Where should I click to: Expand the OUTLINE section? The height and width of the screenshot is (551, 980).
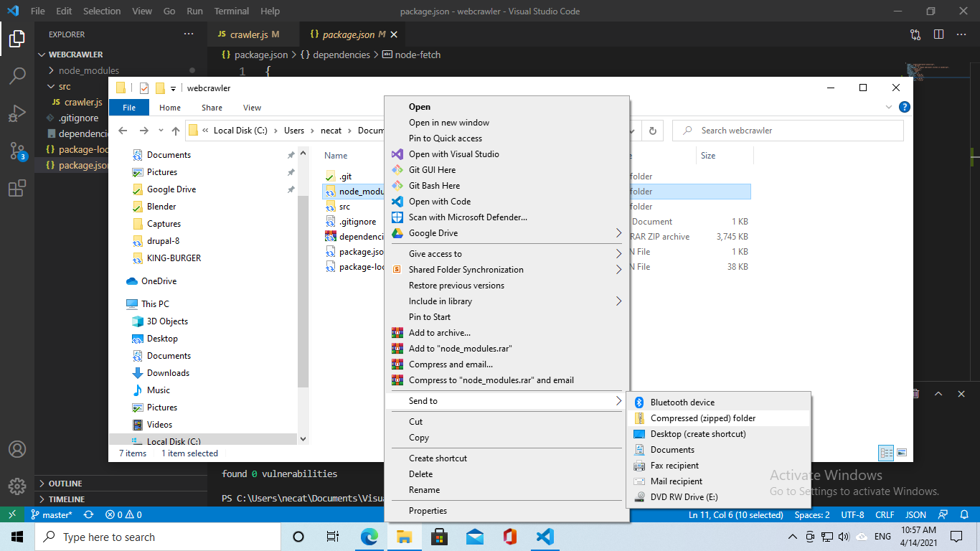coord(65,484)
